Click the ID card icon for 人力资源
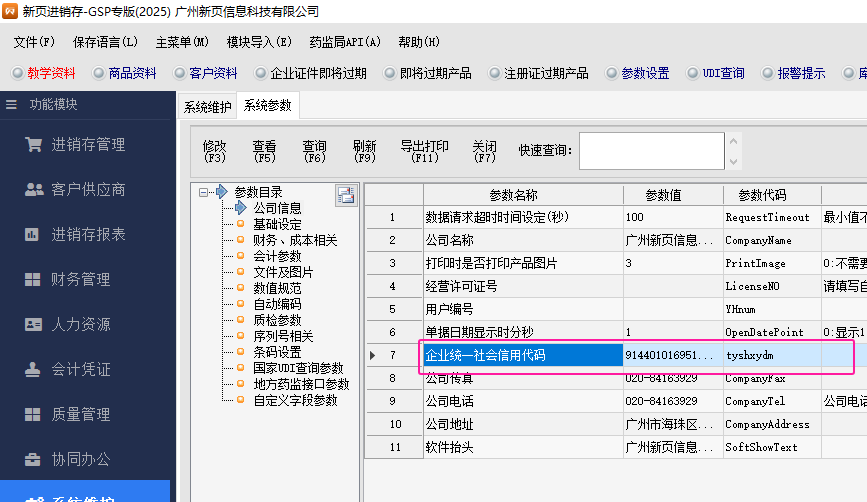 tap(33, 325)
